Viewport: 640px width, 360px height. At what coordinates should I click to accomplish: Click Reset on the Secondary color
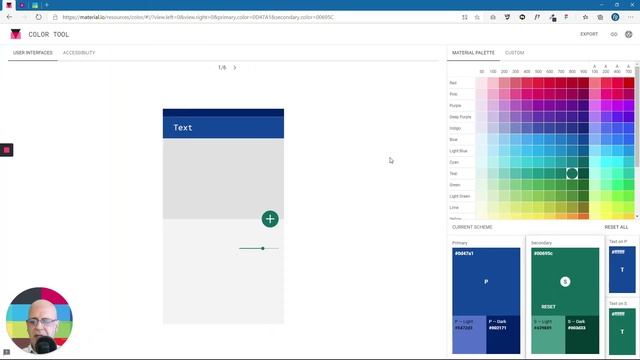coord(548,307)
